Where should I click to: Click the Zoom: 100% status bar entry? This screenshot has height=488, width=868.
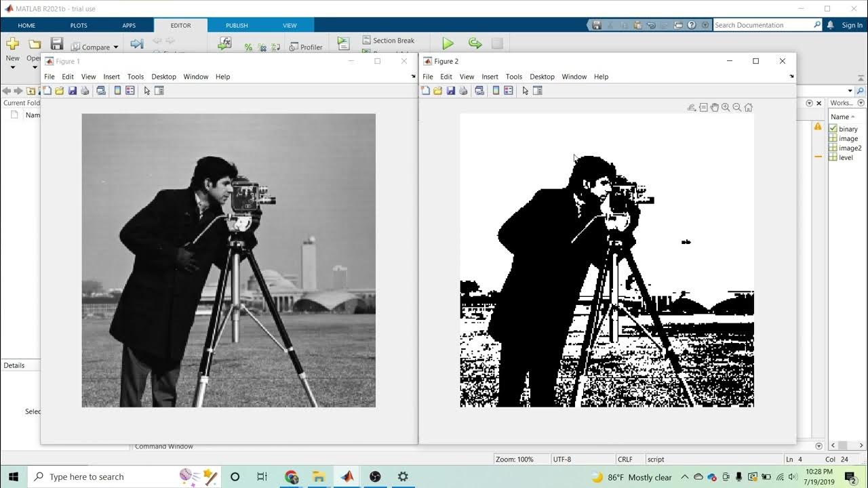tap(515, 459)
